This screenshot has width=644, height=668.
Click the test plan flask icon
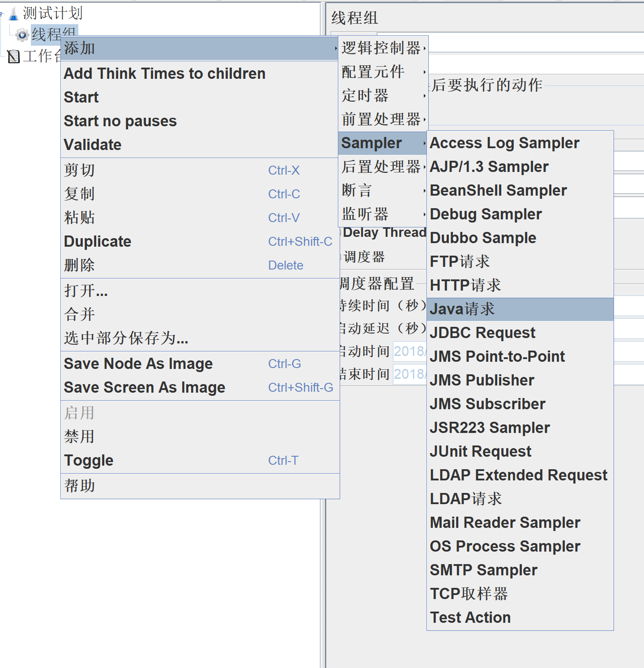click(14, 13)
